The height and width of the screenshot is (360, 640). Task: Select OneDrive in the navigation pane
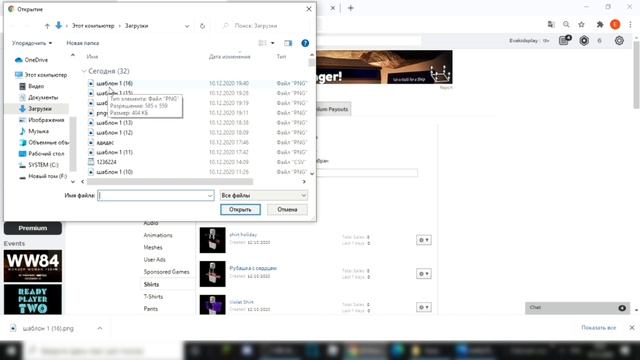click(x=31, y=60)
